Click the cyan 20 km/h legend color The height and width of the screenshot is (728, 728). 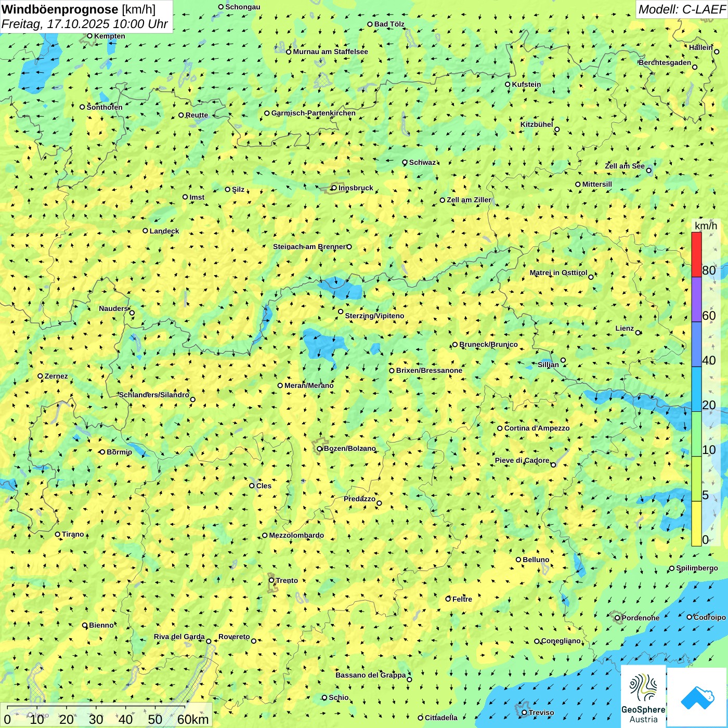pyautogui.click(x=696, y=389)
